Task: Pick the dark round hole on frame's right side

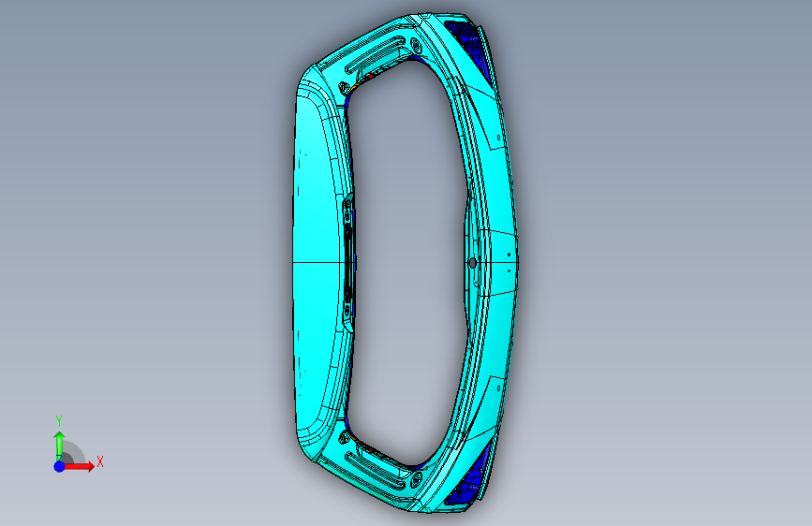Action: click(x=472, y=263)
